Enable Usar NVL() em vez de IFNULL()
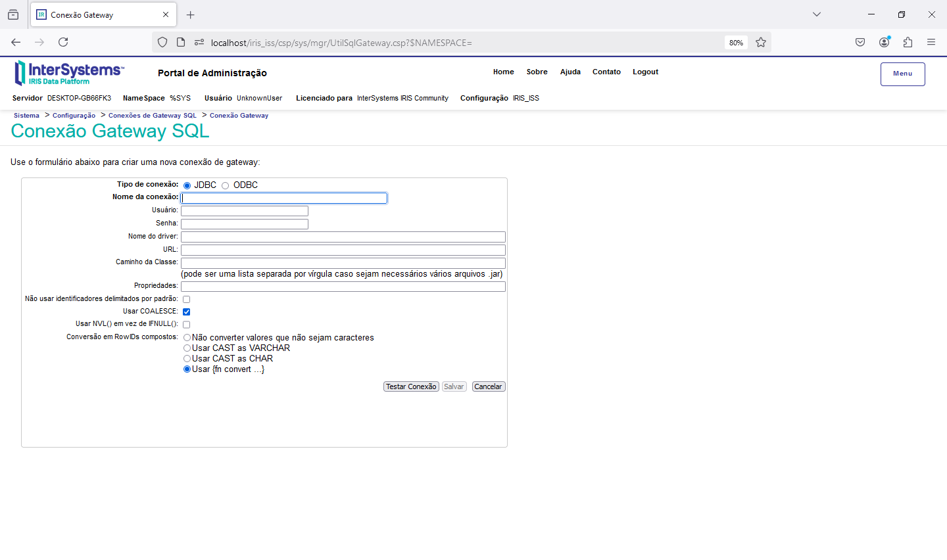This screenshot has height=560, width=947. [x=187, y=325]
